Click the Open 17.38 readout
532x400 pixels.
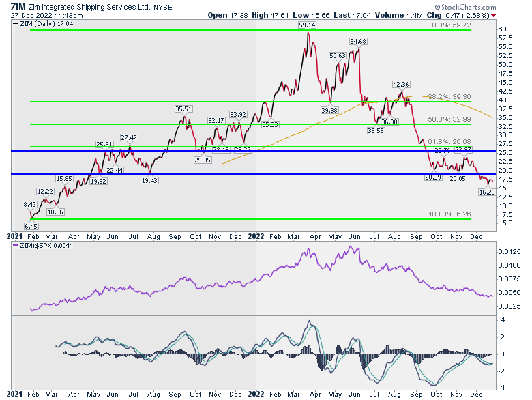(228, 15)
